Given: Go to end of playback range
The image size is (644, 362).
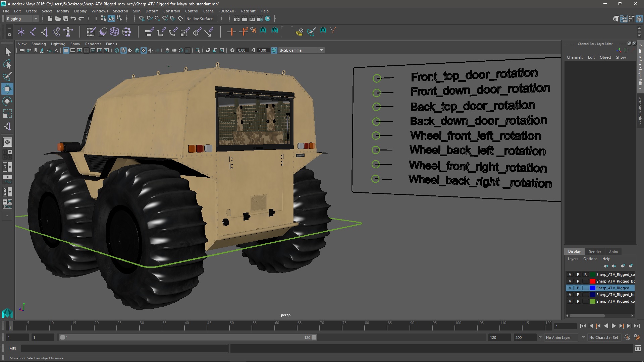Looking at the screenshot, I should point(637,326).
